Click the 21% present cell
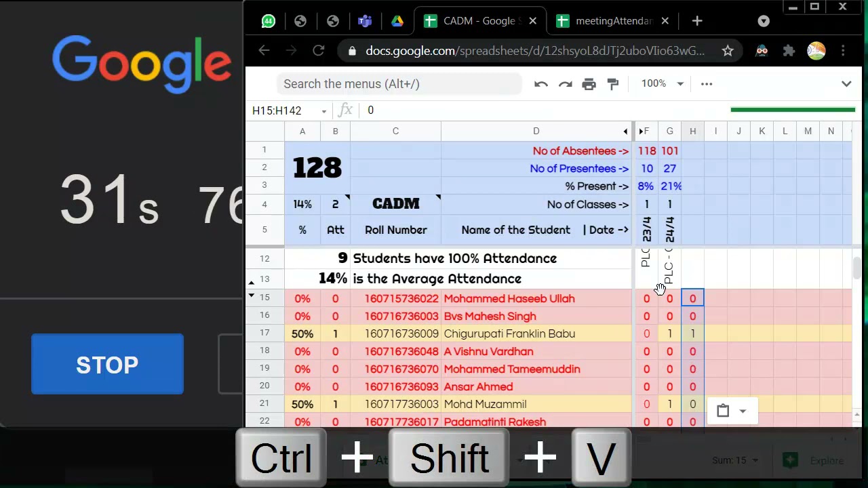 [x=671, y=186]
